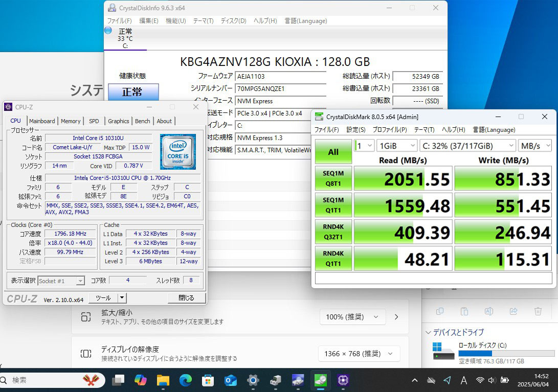Click the Intel Core i5 logo in CPU-Z

[x=177, y=151]
